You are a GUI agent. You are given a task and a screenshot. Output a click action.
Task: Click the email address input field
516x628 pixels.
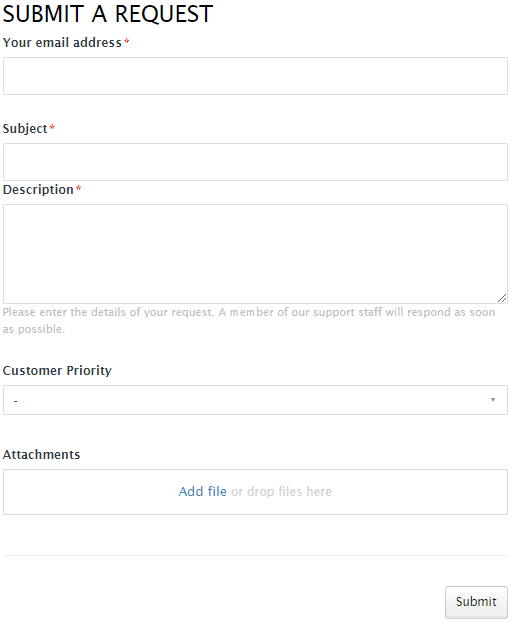point(255,76)
